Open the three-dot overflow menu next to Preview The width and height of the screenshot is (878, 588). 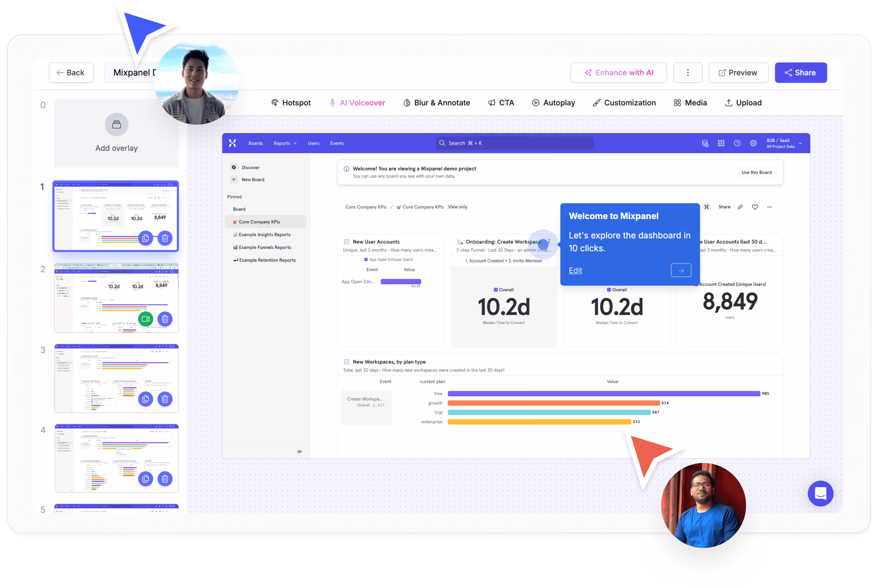pyautogui.click(x=687, y=72)
